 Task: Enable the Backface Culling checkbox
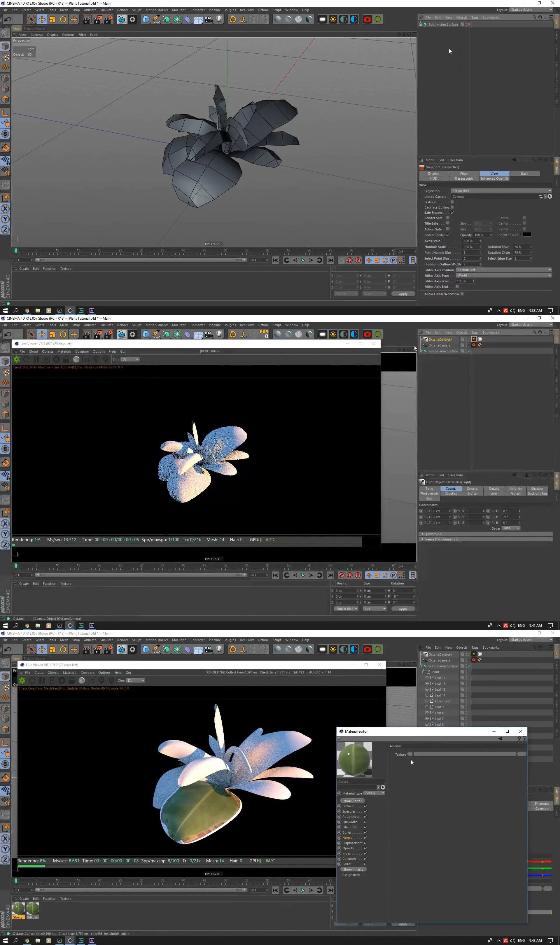pyautogui.click(x=452, y=207)
